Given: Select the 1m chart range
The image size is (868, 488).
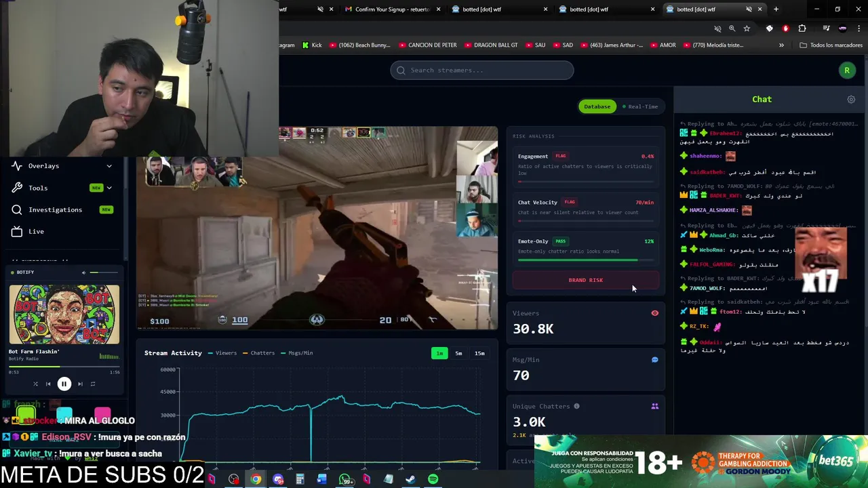Looking at the screenshot, I should (439, 353).
